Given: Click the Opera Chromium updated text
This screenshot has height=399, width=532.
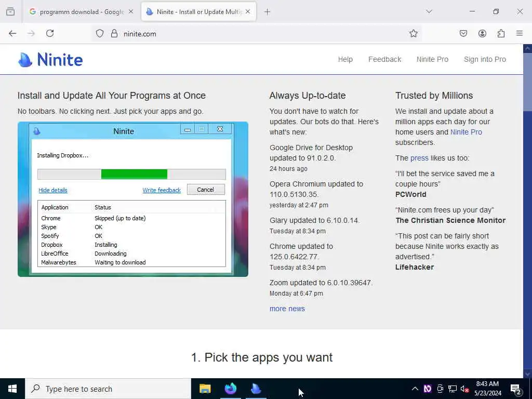Looking at the screenshot, I should tap(316, 189).
